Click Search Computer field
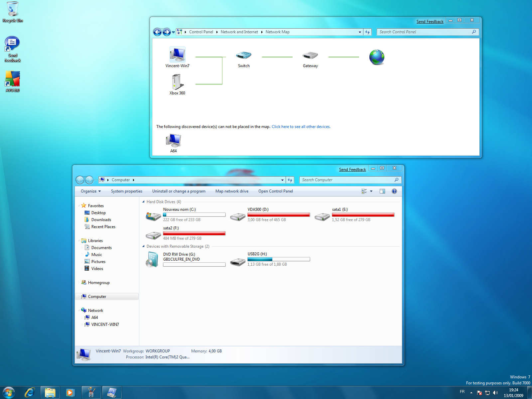Viewport: 532px width, 399px height. [x=350, y=180]
